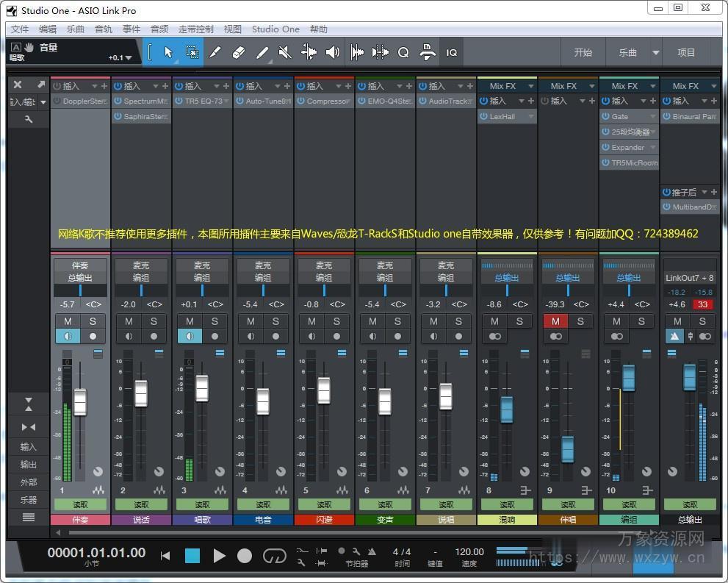Viewport: 728px width, 583px height.
Task: Select the Eraser tool
Action: point(238,52)
